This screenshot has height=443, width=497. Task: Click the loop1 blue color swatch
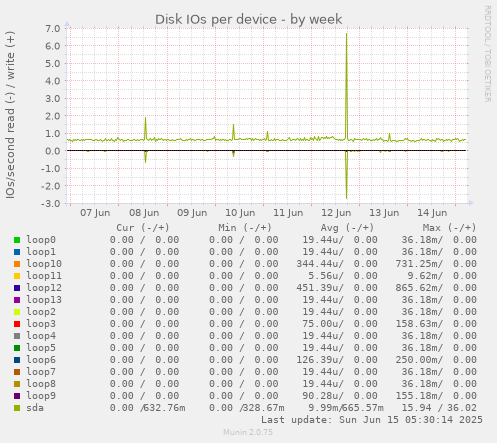pyautogui.click(x=17, y=252)
